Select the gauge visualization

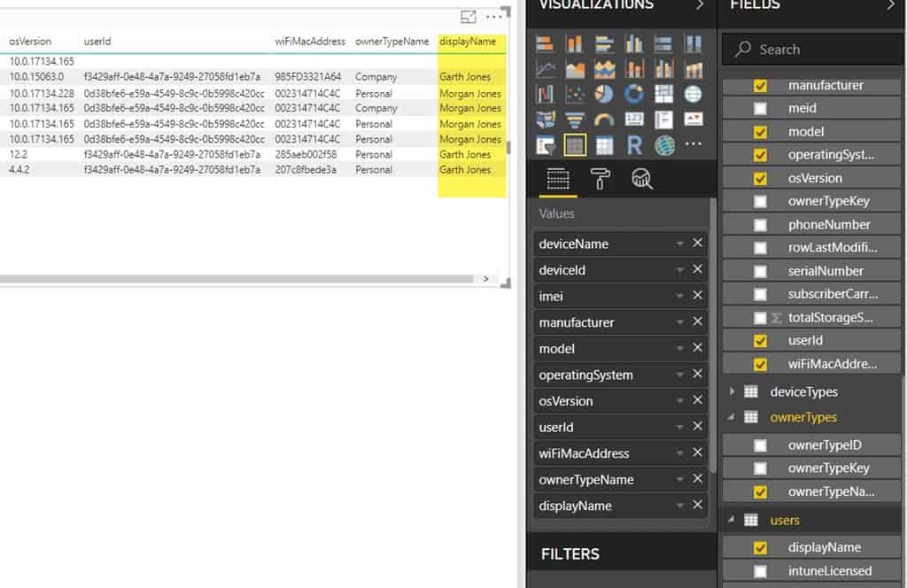[x=604, y=120]
